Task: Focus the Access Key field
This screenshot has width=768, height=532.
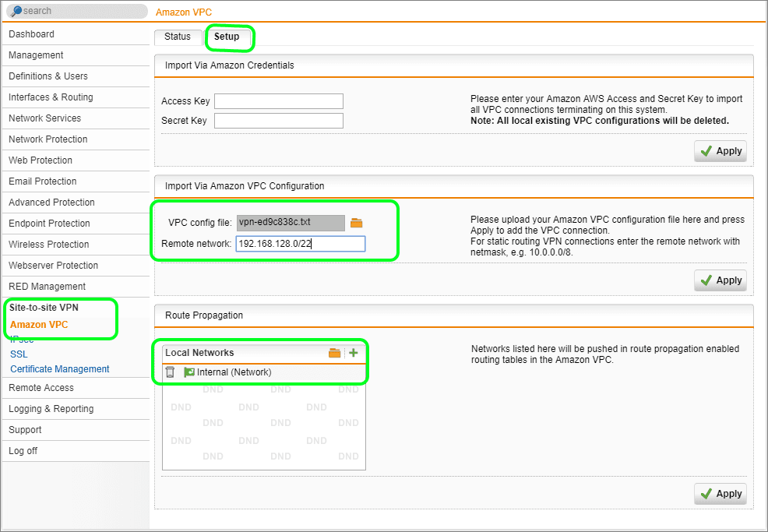Action: pyautogui.click(x=279, y=101)
